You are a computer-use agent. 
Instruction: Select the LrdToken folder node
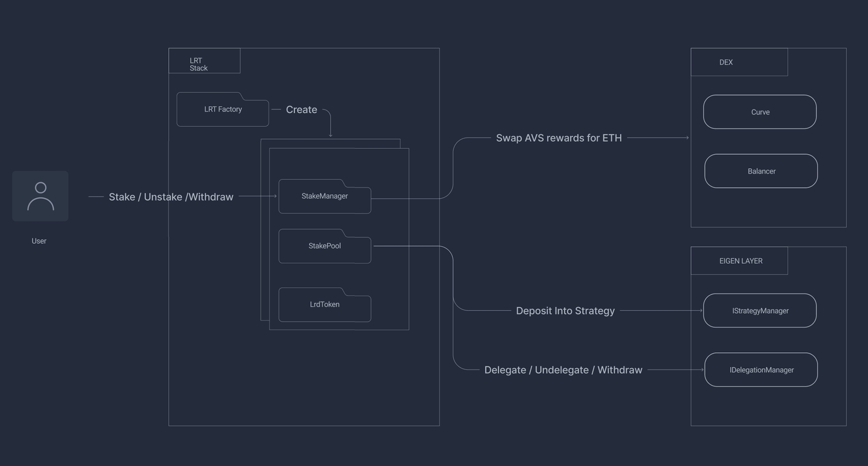(x=324, y=305)
